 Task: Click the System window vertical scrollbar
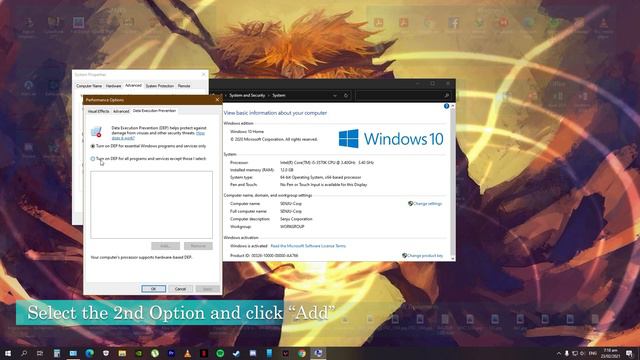point(453,182)
